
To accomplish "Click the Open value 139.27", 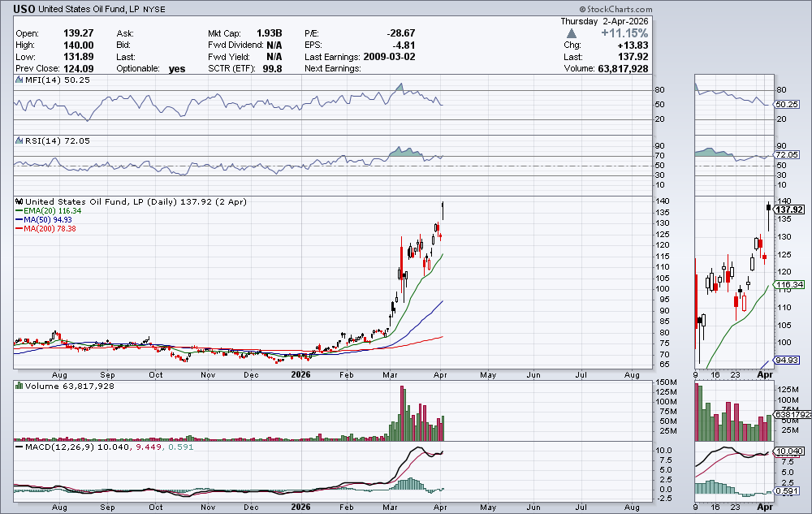I will coord(78,33).
